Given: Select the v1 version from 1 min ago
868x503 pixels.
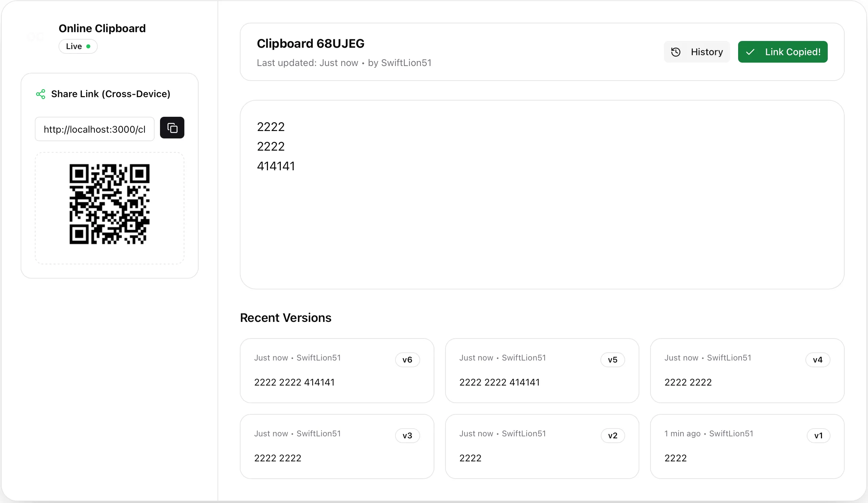Looking at the screenshot, I should click(747, 446).
